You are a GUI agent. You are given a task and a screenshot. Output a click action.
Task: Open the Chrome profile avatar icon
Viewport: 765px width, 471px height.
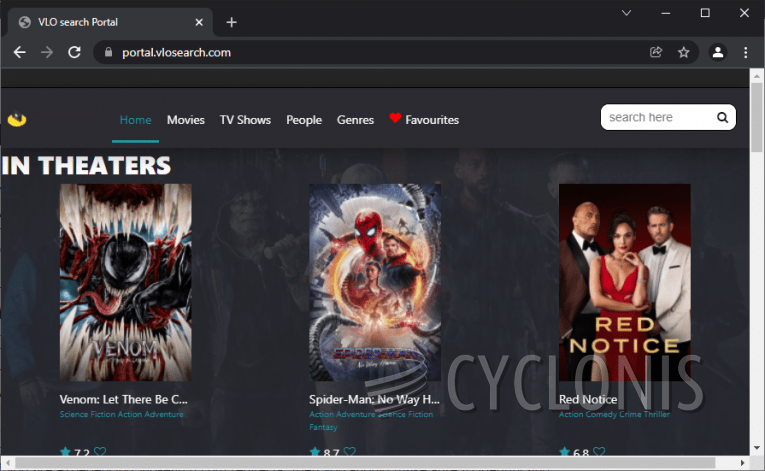tap(717, 52)
